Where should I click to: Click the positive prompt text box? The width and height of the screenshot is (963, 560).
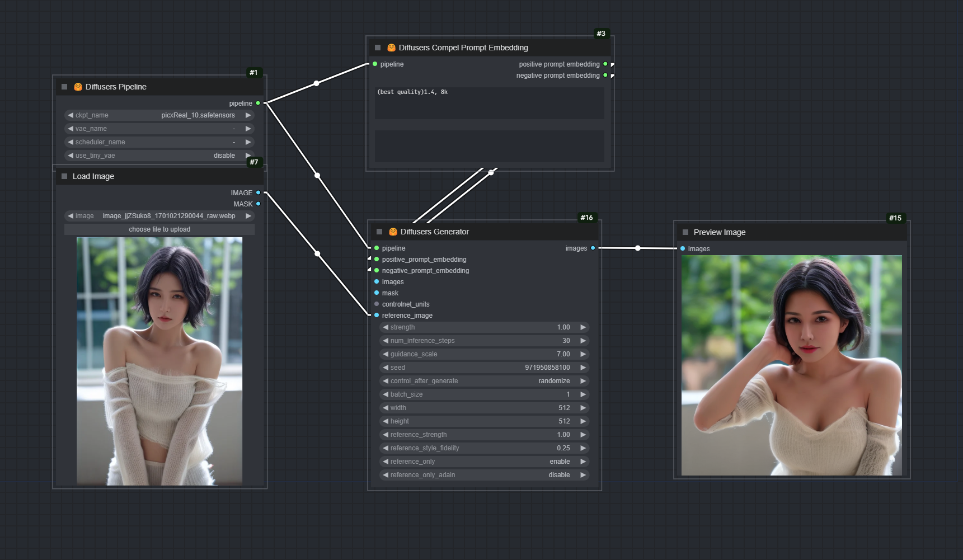tap(490, 102)
